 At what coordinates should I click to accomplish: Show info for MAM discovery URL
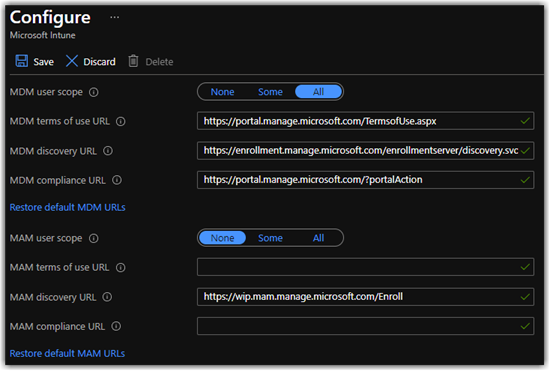pyautogui.click(x=107, y=297)
